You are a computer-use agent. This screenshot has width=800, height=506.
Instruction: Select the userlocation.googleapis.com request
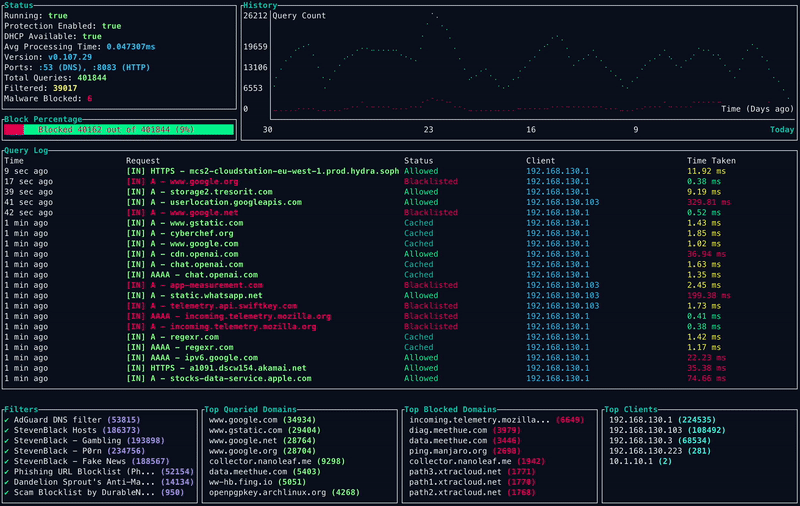click(x=400, y=203)
